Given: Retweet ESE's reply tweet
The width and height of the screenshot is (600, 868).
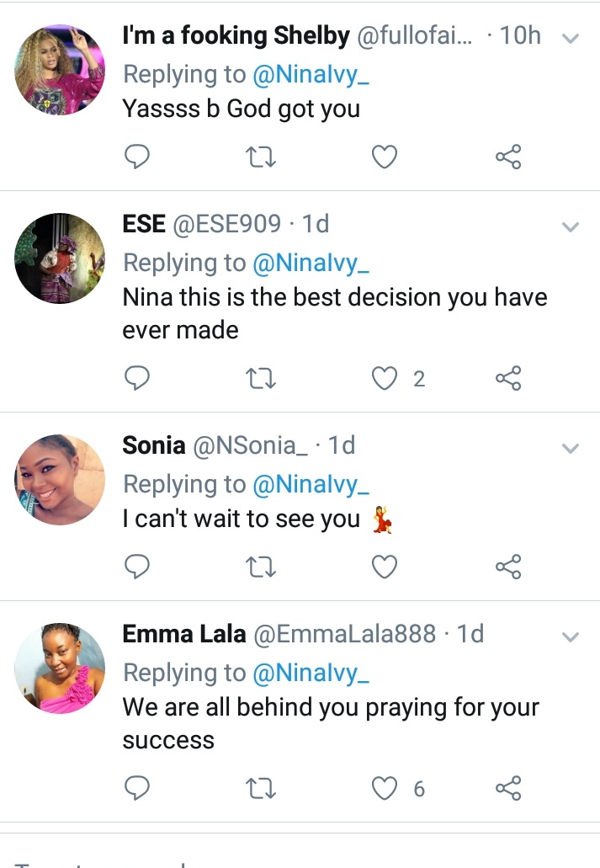Looking at the screenshot, I should click(x=260, y=379).
